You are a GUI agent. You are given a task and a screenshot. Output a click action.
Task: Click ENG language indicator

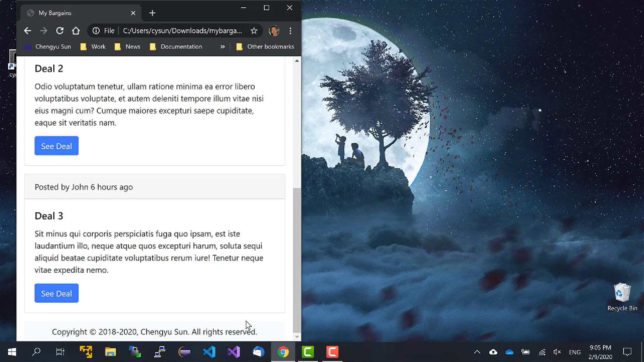[x=575, y=352]
